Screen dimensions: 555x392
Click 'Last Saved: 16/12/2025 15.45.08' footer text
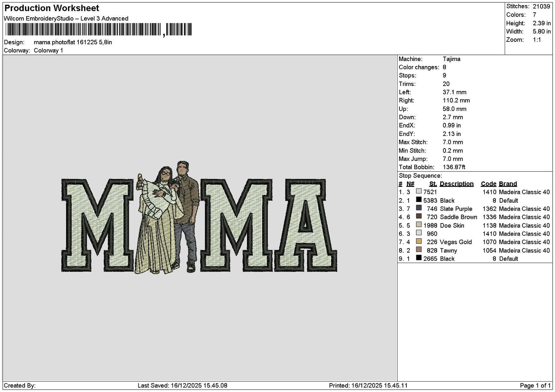[x=182, y=385]
